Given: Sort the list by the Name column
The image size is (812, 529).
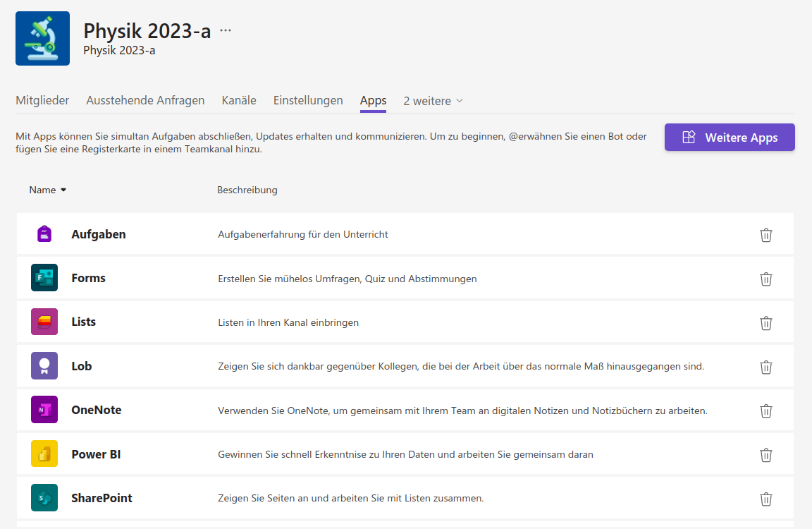Looking at the screenshot, I should [48, 190].
